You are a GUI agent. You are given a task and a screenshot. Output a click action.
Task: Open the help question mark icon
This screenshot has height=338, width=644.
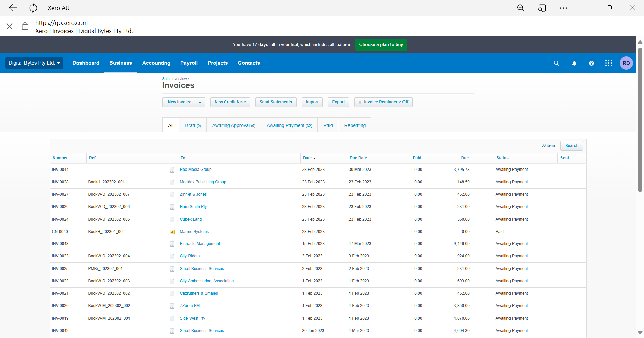pos(591,63)
